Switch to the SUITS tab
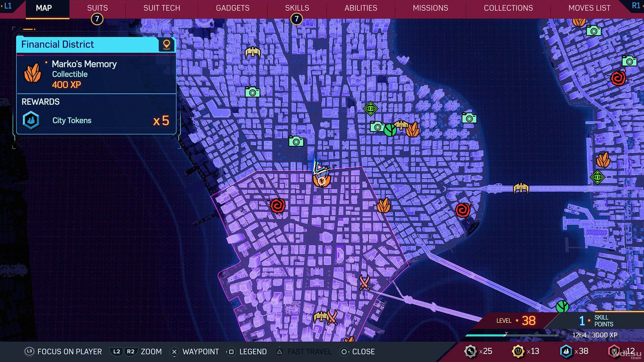This screenshot has width=644, height=362. pos(97,8)
